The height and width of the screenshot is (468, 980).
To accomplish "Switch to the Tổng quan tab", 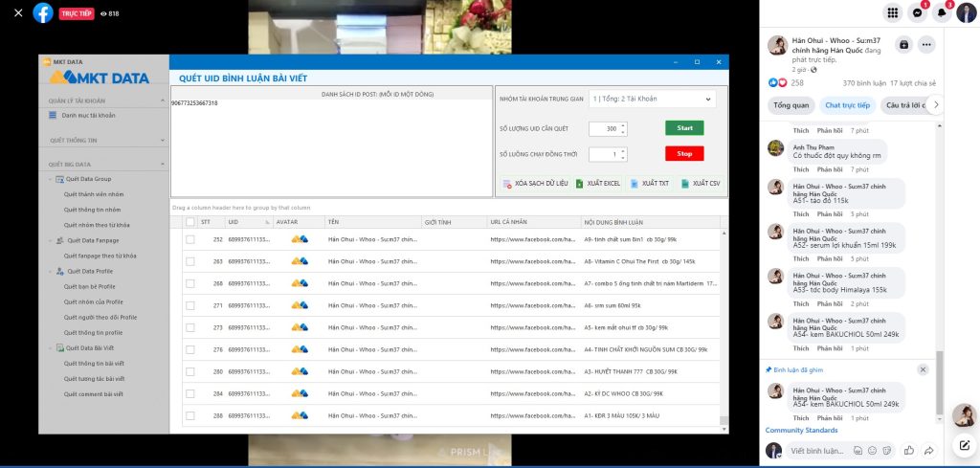I will pos(791,105).
